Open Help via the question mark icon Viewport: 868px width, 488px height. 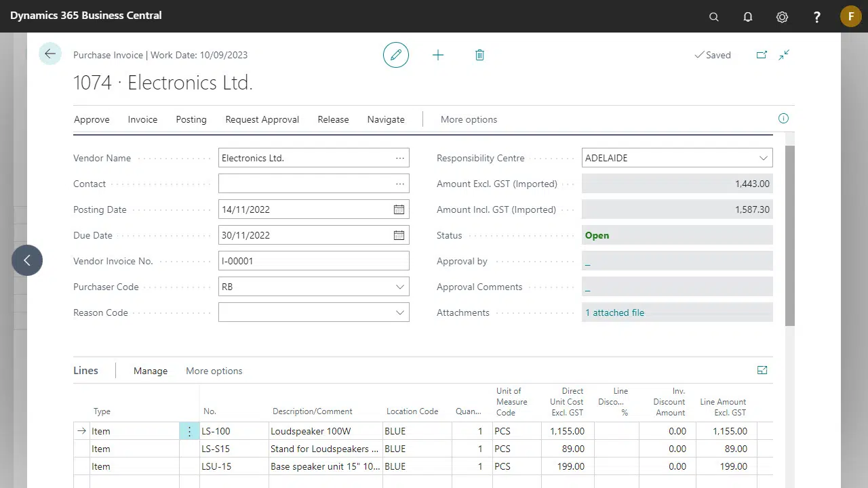point(817,16)
